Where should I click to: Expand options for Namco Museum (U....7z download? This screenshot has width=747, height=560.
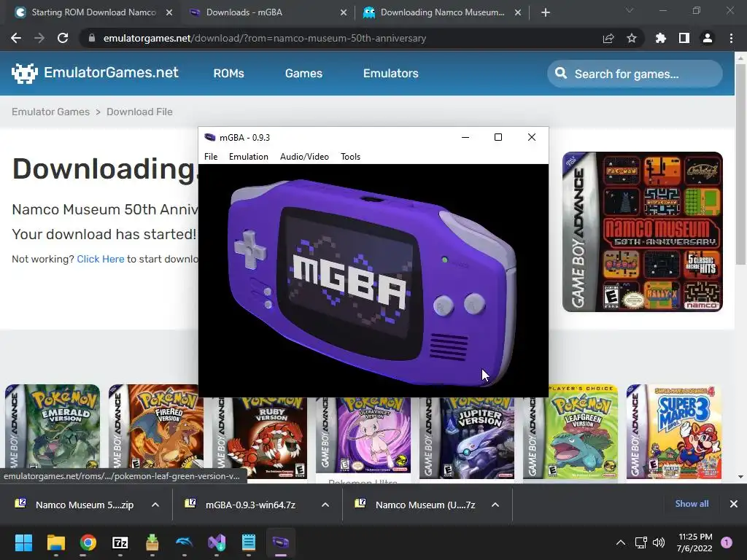tap(495, 505)
